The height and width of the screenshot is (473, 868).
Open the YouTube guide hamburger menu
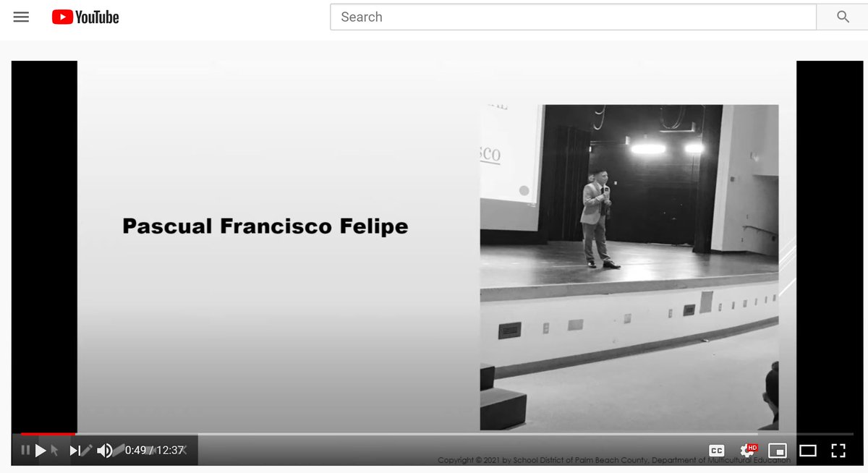point(21,17)
